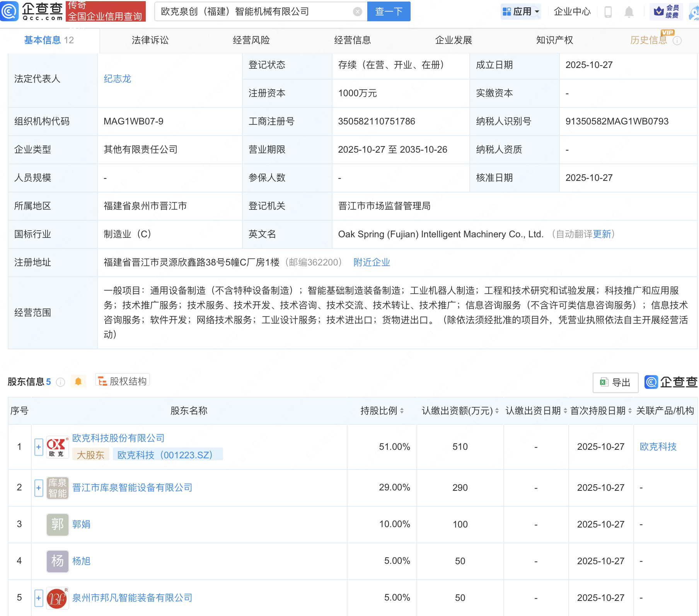Viewport: 699px width, 616px height.
Task: Clear the search box with the x icon
Action: click(357, 11)
